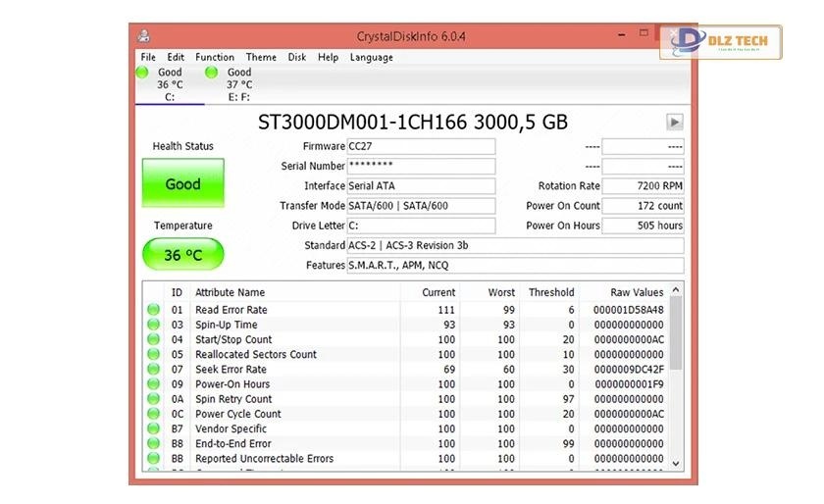
Task: Click status circle for Spin Retry Count
Action: pos(153,398)
